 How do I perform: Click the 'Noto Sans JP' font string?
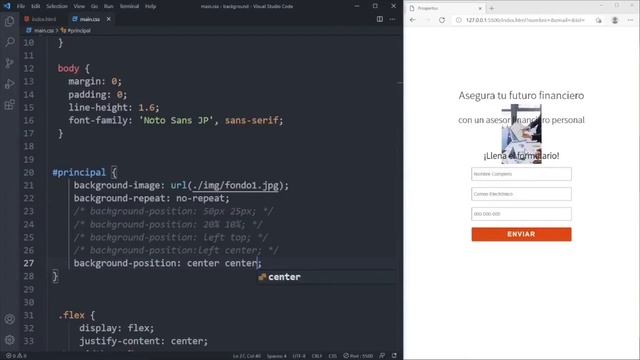tap(178, 120)
